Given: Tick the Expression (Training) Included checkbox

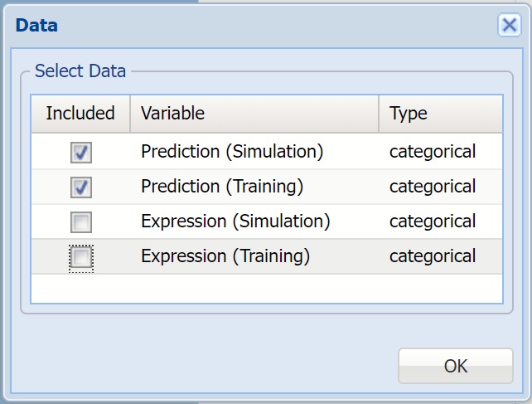Looking at the screenshot, I should pyautogui.click(x=81, y=258).
